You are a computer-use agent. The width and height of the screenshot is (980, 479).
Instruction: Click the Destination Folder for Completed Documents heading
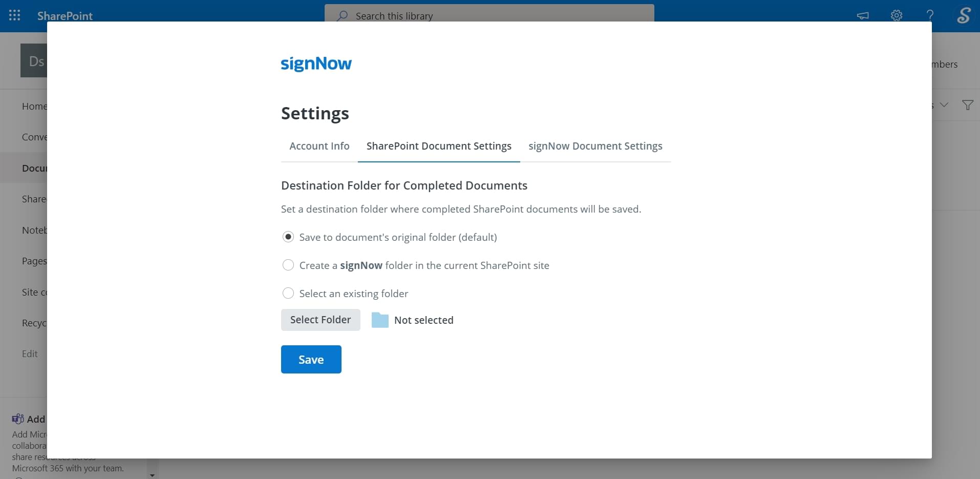pos(404,185)
